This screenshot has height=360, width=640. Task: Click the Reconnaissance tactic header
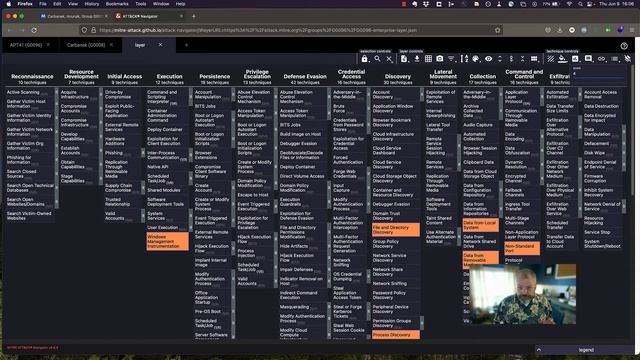point(32,76)
